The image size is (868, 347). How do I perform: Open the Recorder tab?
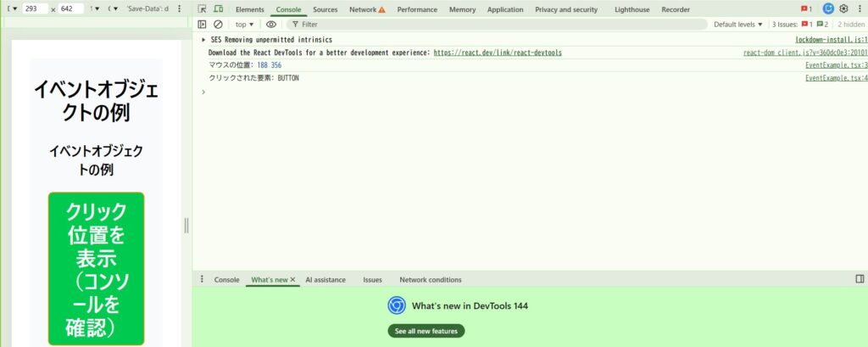(676, 9)
